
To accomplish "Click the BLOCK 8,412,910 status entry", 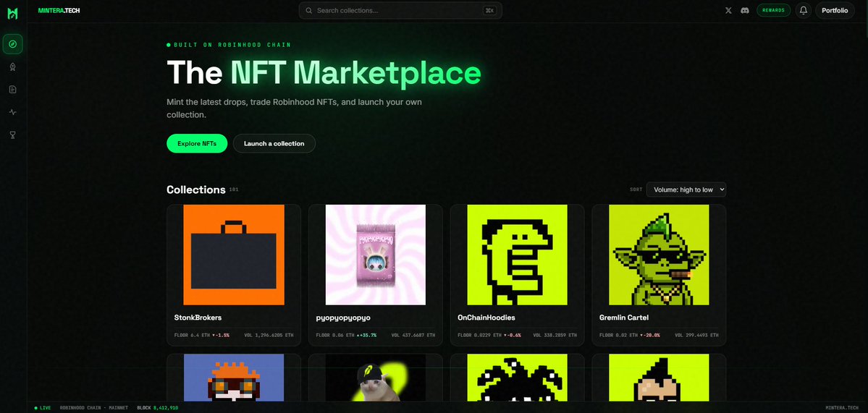I will (x=157, y=407).
